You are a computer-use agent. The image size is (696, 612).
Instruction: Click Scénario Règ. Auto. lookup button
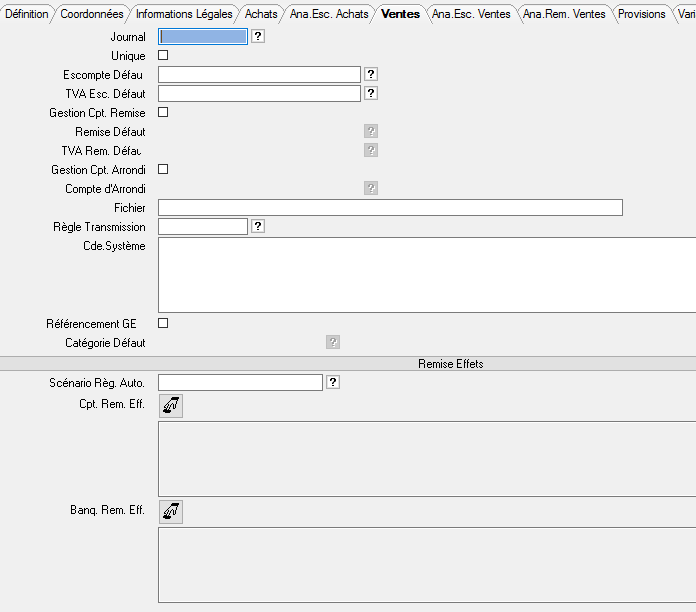(333, 383)
